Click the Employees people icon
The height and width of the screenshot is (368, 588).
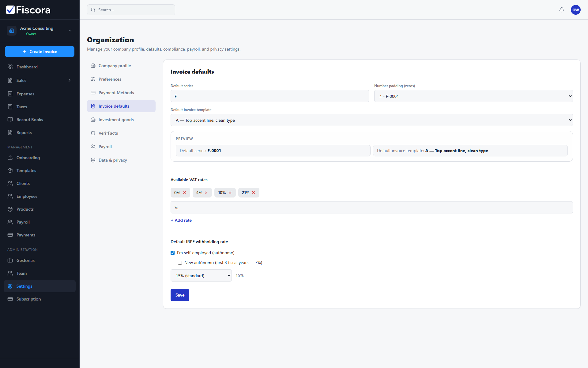pyautogui.click(x=10, y=196)
